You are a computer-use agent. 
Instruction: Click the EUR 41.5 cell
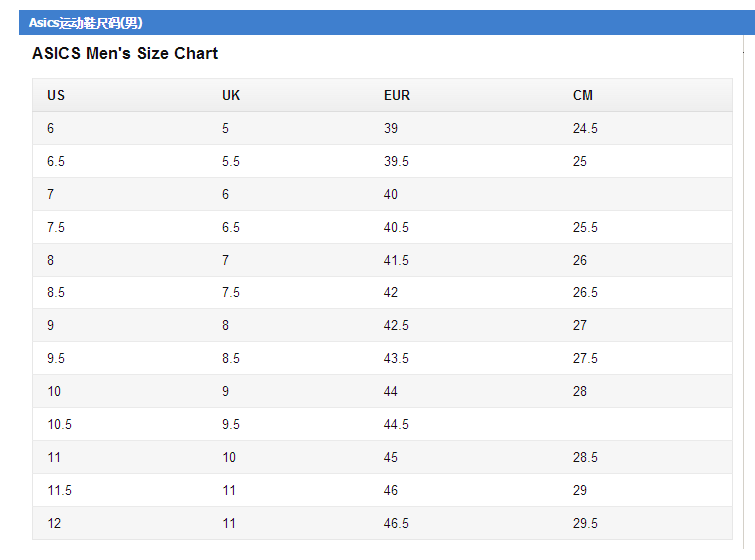click(396, 261)
